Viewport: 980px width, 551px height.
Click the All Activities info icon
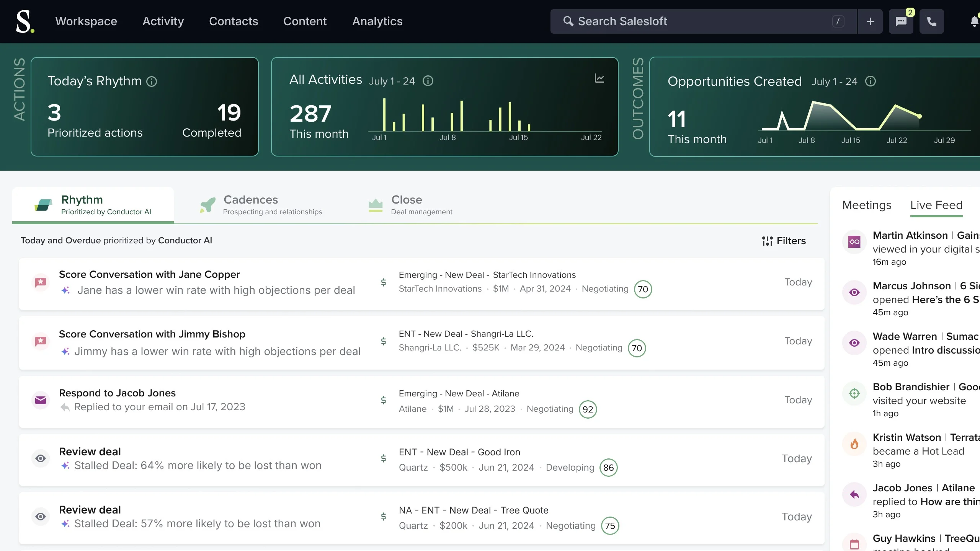[x=428, y=81]
